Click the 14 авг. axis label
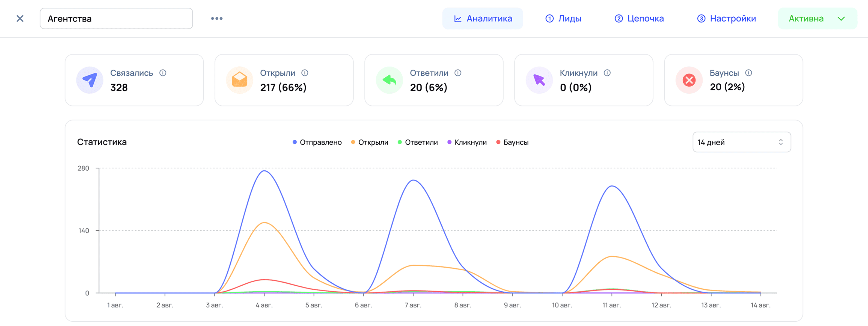 (x=760, y=305)
